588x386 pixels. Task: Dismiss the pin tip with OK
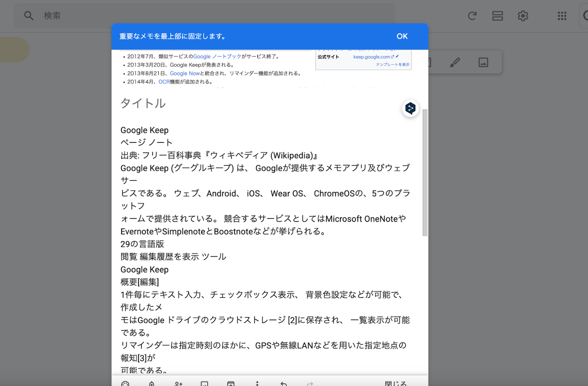(x=402, y=36)
